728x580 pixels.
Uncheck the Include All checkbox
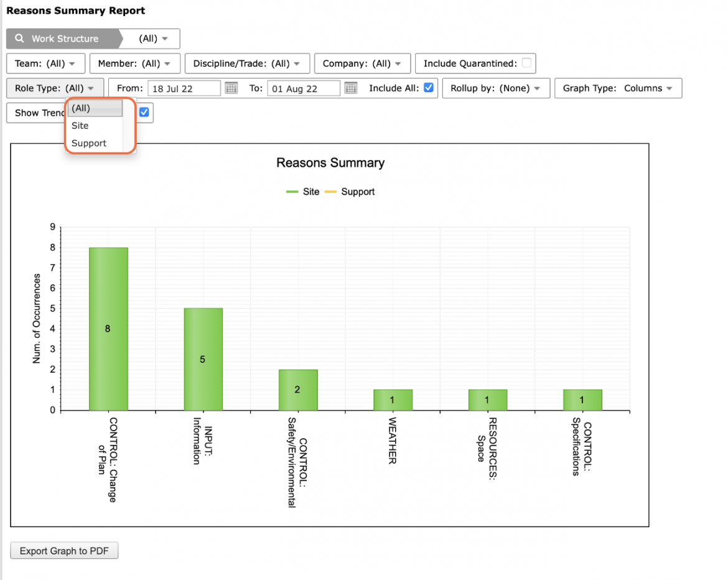coord(429,87)
